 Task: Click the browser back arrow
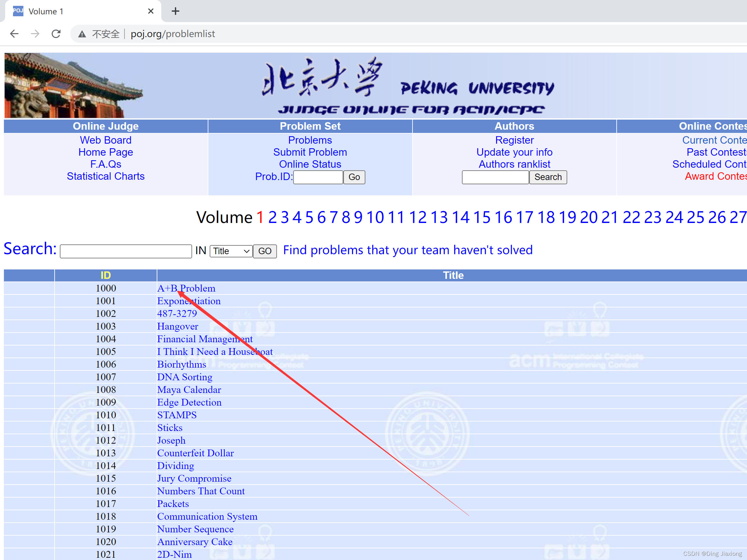pyautogui.click(x=14, y=33)
